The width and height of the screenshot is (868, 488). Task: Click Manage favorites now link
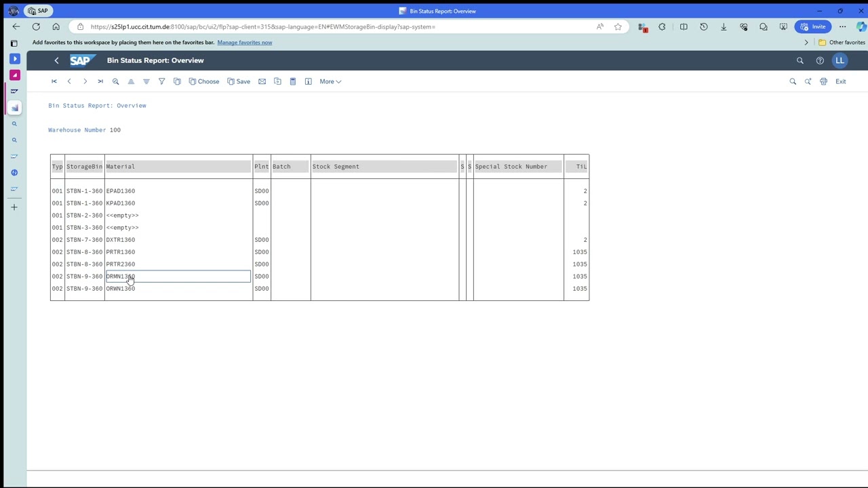click(244, 42)
